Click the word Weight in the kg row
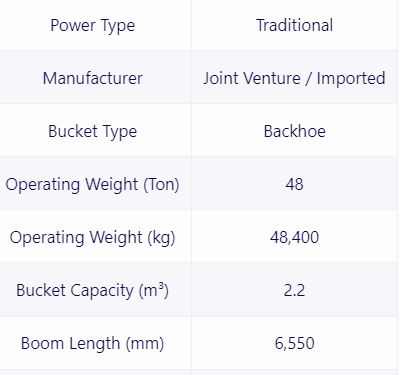400x375 pixels. point(116,238)
